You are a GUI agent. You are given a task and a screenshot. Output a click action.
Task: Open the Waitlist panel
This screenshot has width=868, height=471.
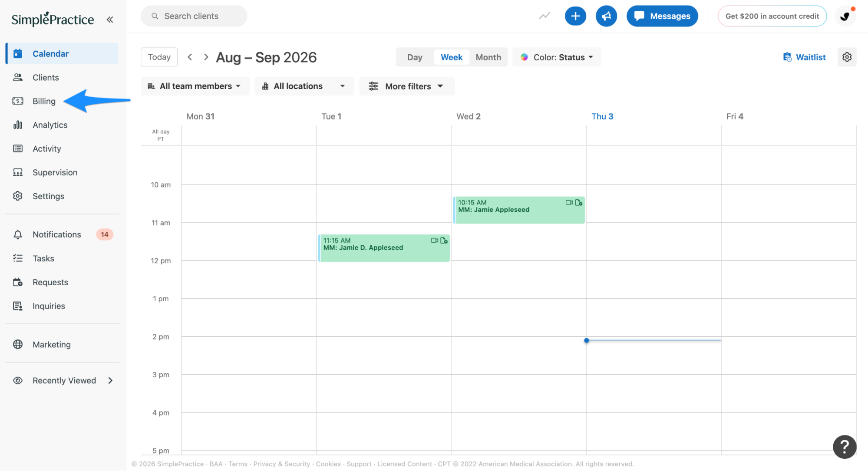pos(804,57)
